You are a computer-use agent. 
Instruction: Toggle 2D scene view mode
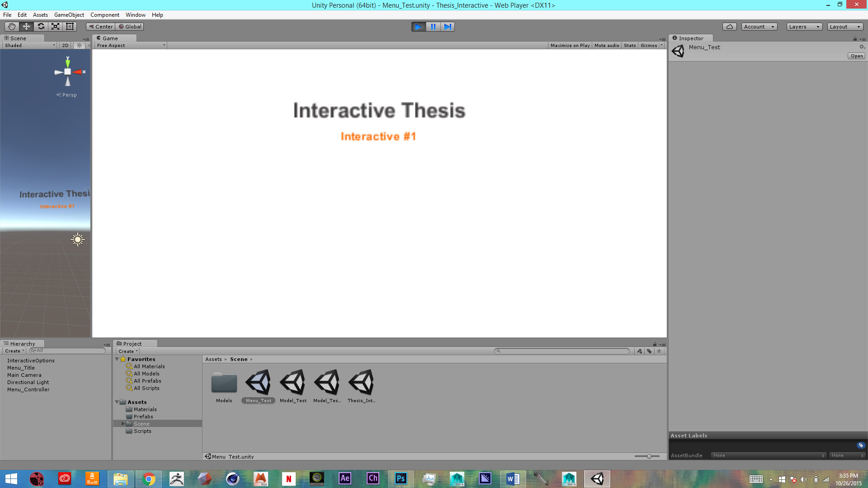65,46
